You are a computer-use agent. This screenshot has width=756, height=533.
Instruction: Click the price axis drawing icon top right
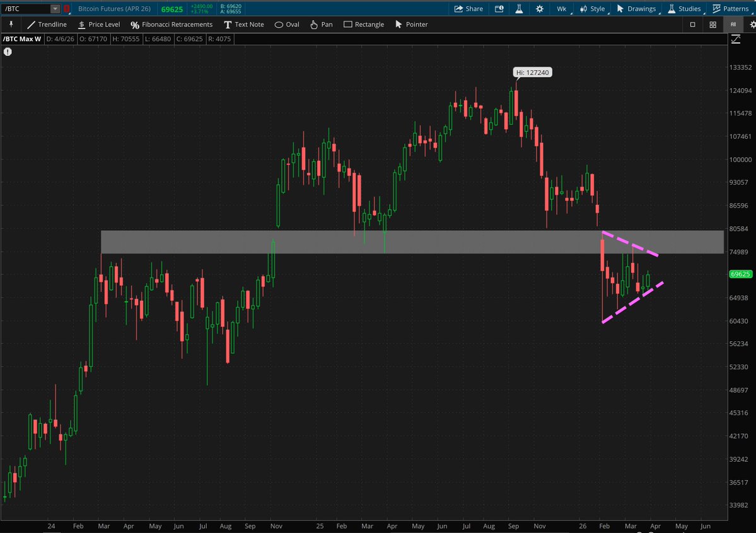(x=736, y=40)
